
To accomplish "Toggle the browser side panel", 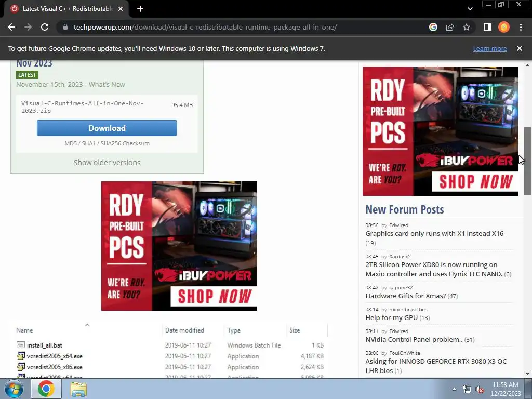I will (487, 27).
